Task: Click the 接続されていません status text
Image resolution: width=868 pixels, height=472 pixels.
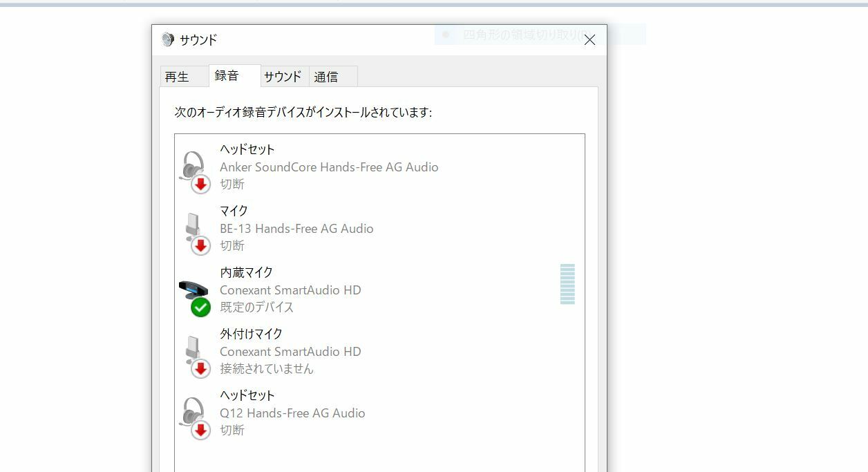Action: (267, 368)
